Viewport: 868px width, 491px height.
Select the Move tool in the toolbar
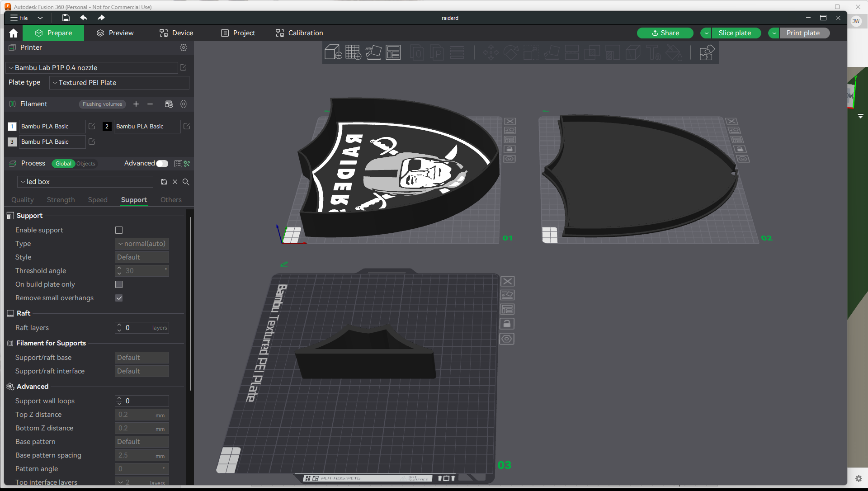pyautogui.click(x=491, y=53)
